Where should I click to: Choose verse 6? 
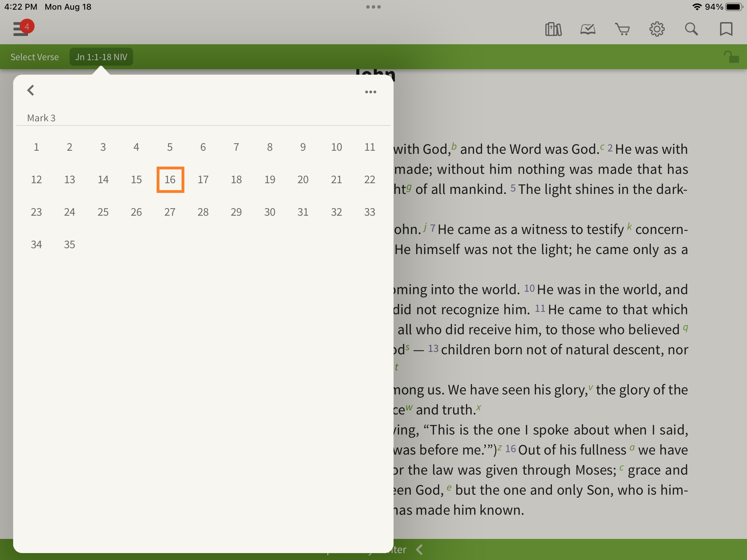pyautogui.click(x=203, y=147)
